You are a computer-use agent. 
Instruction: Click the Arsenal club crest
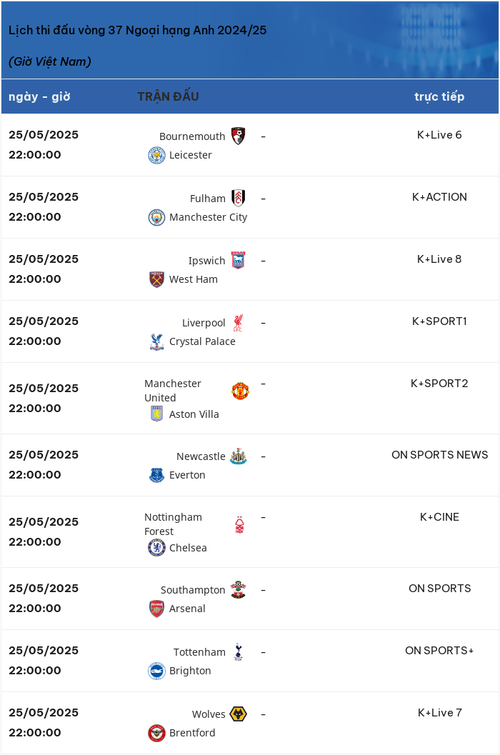[157, 609]
